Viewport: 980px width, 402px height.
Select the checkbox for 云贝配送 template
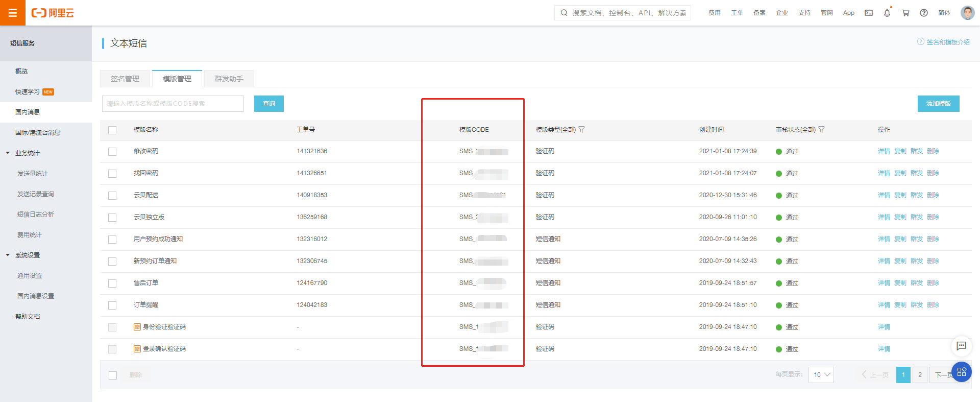pos(112,196)
